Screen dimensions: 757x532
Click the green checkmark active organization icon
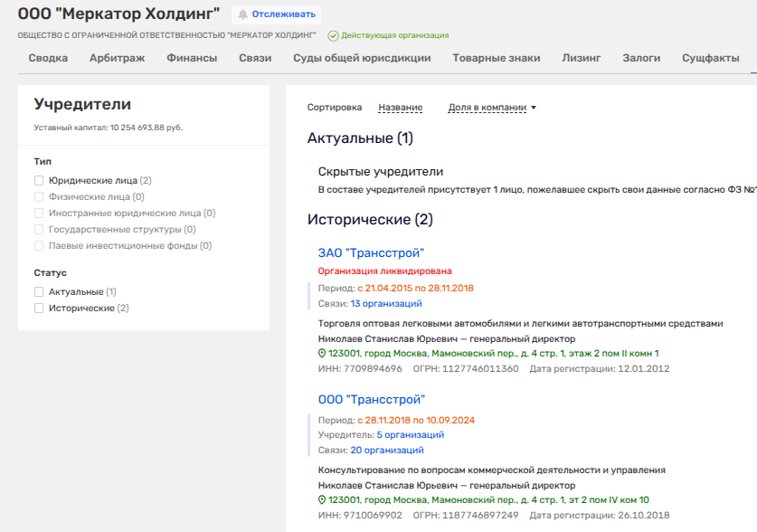[x=333, y=35]
